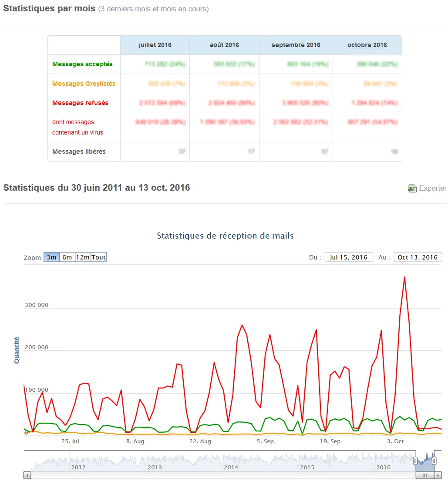Select the Messages libérés row label
Image resolution: width=448 pixels, height=485 pixels.
point(79,152)
